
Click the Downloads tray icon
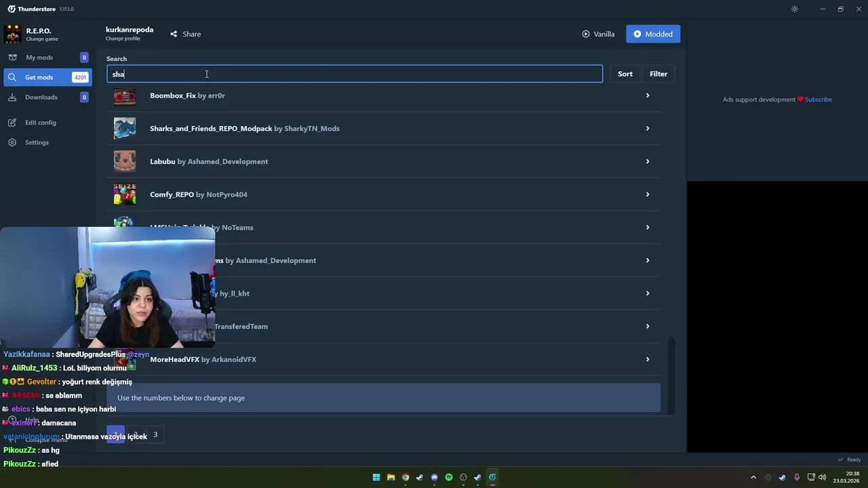pos(12,97)
